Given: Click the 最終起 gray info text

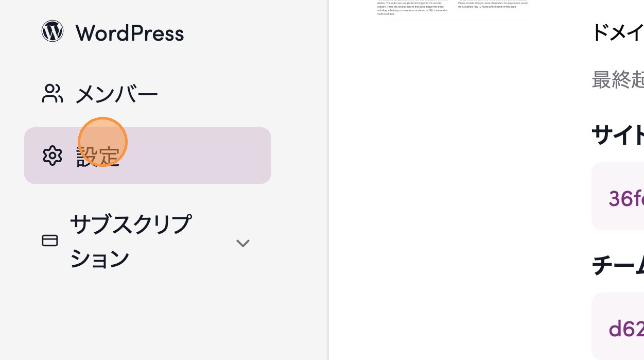Looking at the screenshot, I should 618,80.
